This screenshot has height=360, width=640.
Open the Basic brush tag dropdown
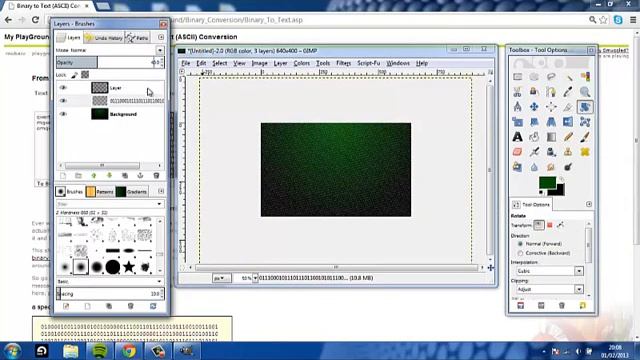tap(159, 281)
